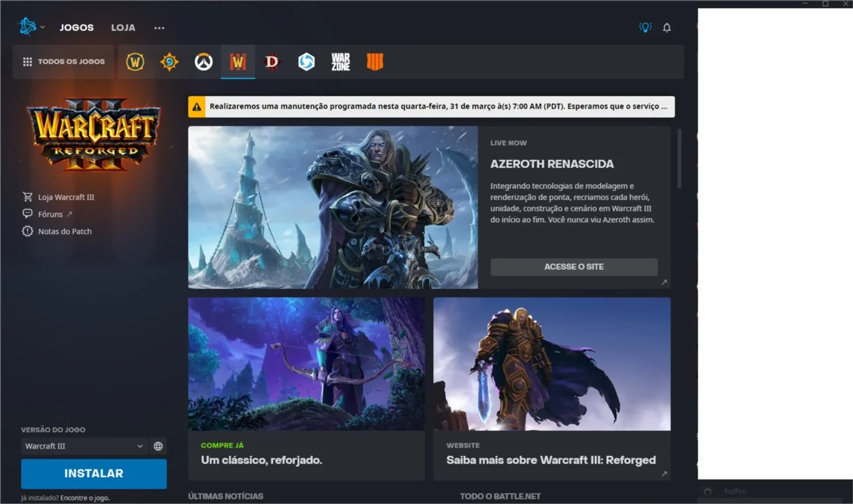Click the AZEROTH RENASCIDA headline

point(552,164)
